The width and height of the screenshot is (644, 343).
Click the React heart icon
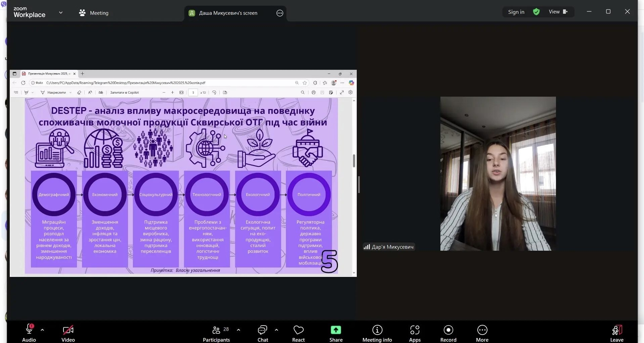pyautogui.click(x=298, y=333)
